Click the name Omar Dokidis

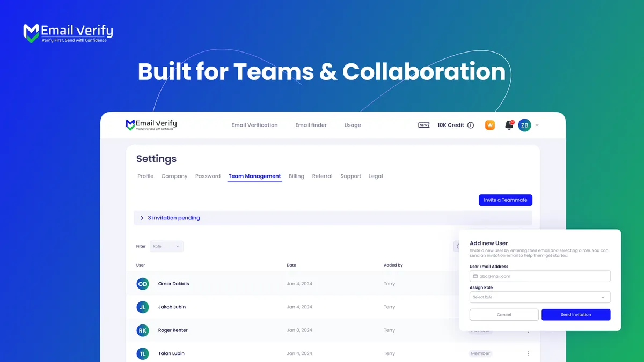click(173, 284)
